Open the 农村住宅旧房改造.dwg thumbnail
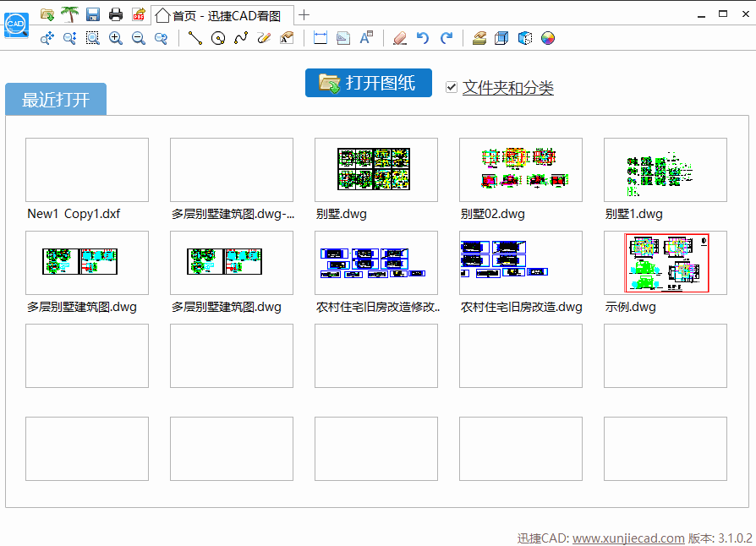This screenshot has height=546, width=756. point(521,263)
